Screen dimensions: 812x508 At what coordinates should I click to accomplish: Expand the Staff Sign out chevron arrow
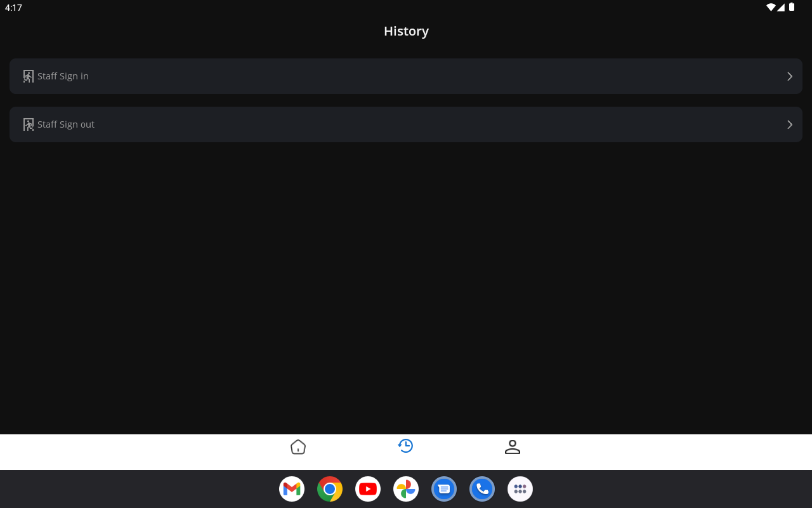(790, 124)
